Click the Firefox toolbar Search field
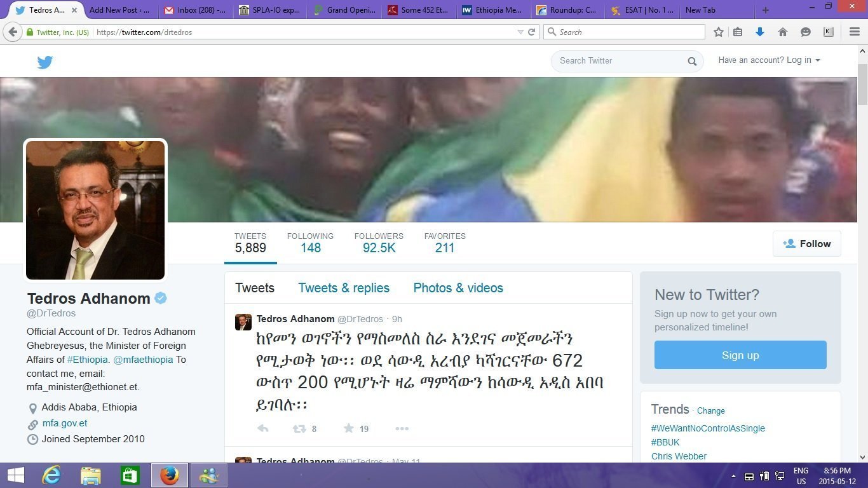868x488 pixels. click(624, 32)
